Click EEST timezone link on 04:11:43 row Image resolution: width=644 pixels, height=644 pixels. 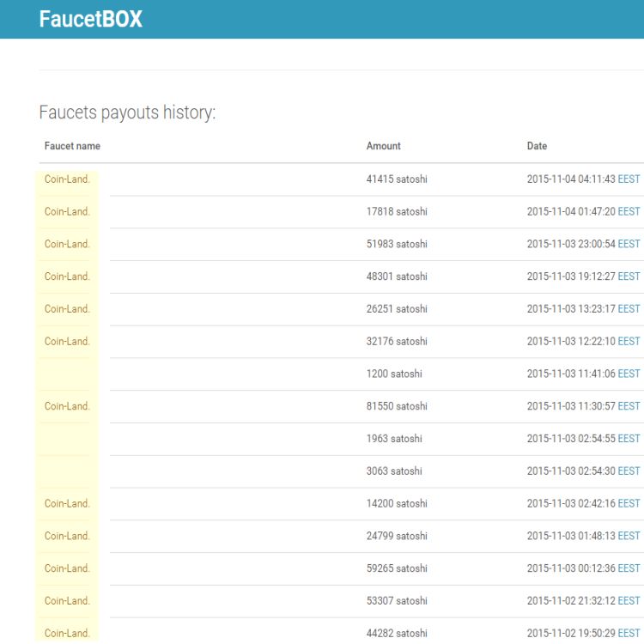pyautogui.click(x=629, y=179)
